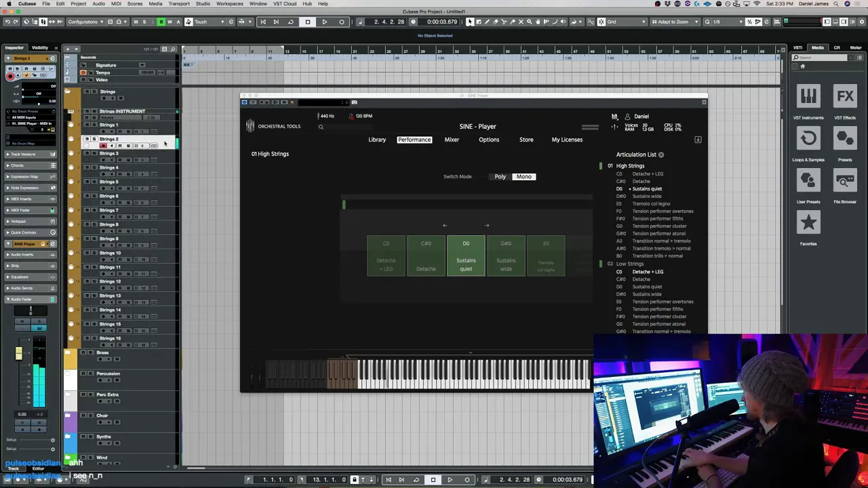The image size is (868, 488).
Task: Click the Play button in top transport
Action: point(324,22)
